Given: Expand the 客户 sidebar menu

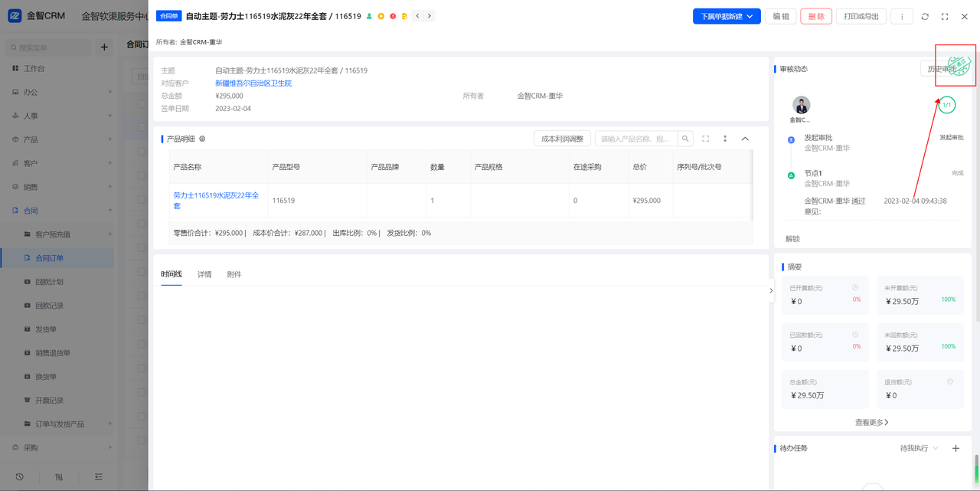Looking at the screenshot, I should (x=57, y=163).
